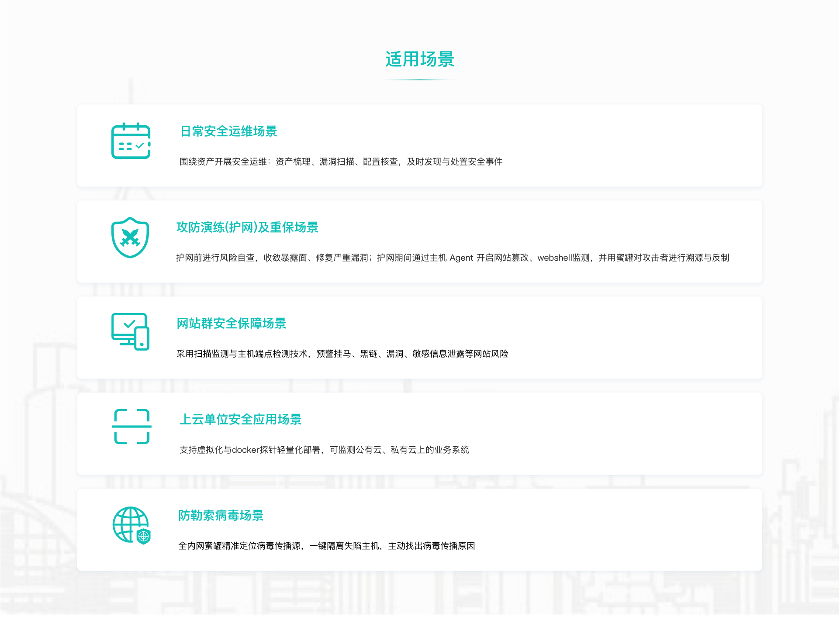Click the shield with crossed swords icon
Image resolution: width=840 pixels, height=620 pixels.
click(x=130, y=238)
